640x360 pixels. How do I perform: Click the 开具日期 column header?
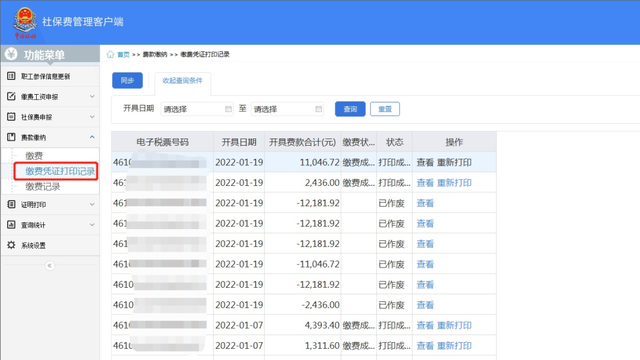point(239,142)
